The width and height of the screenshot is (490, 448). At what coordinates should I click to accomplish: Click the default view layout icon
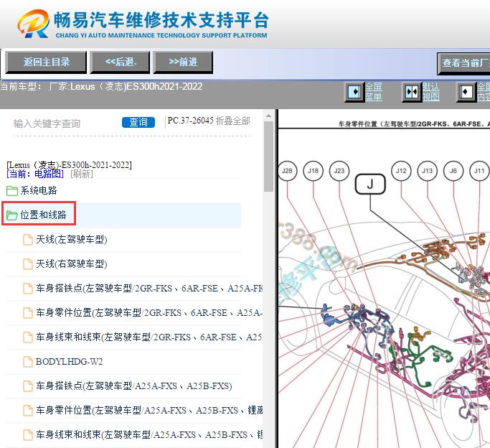pos(412,92)
